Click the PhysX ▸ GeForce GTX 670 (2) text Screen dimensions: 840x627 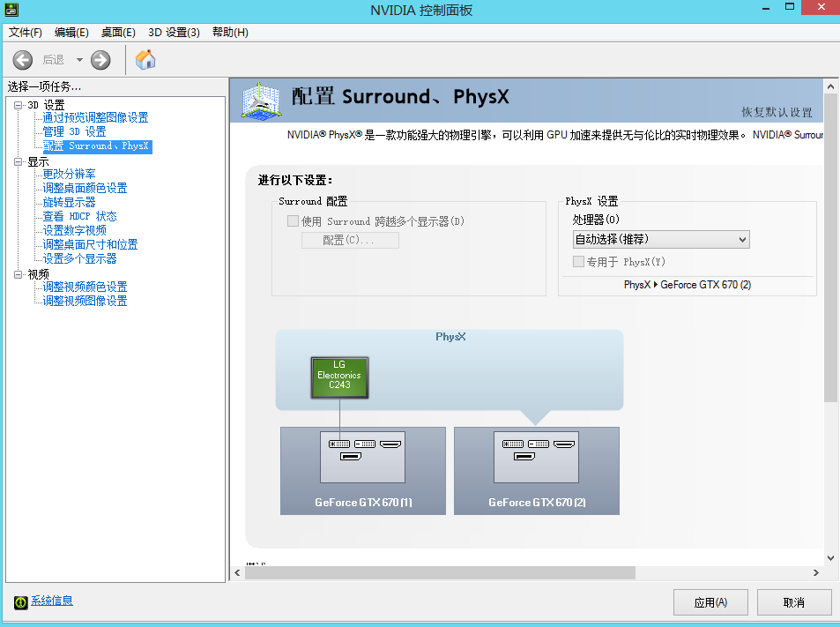(688, 285)
